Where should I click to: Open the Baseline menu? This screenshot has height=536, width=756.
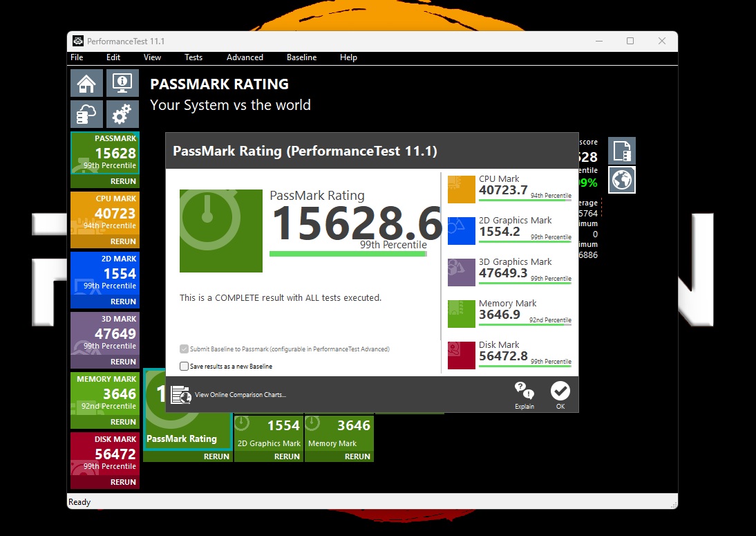[x=302, y=57]
